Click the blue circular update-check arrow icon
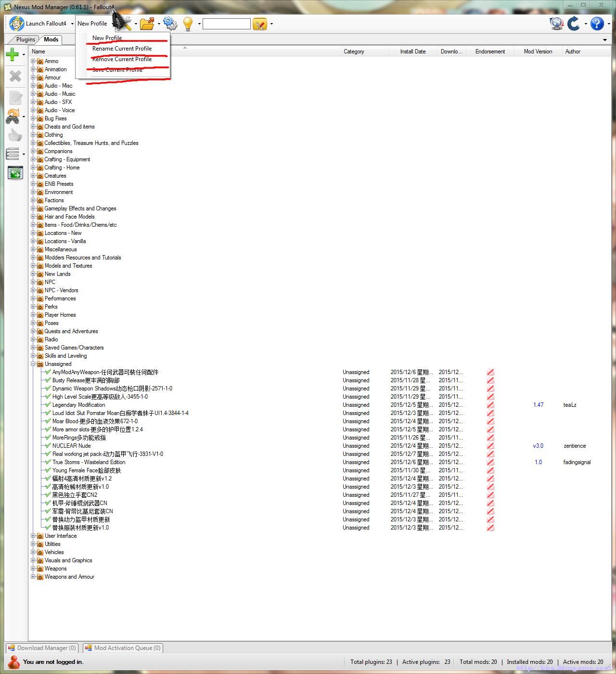616x674 pixels. click(x=574, y=23)
